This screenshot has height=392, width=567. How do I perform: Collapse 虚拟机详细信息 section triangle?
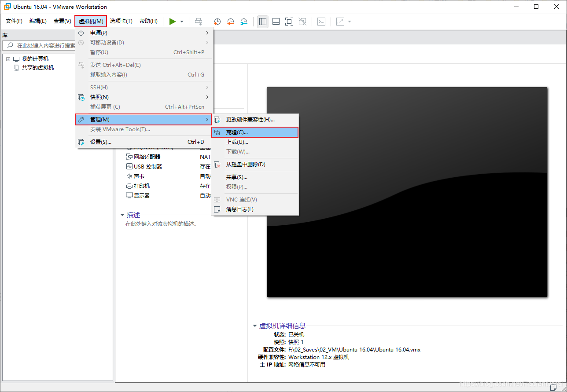(x=255, y=326)
